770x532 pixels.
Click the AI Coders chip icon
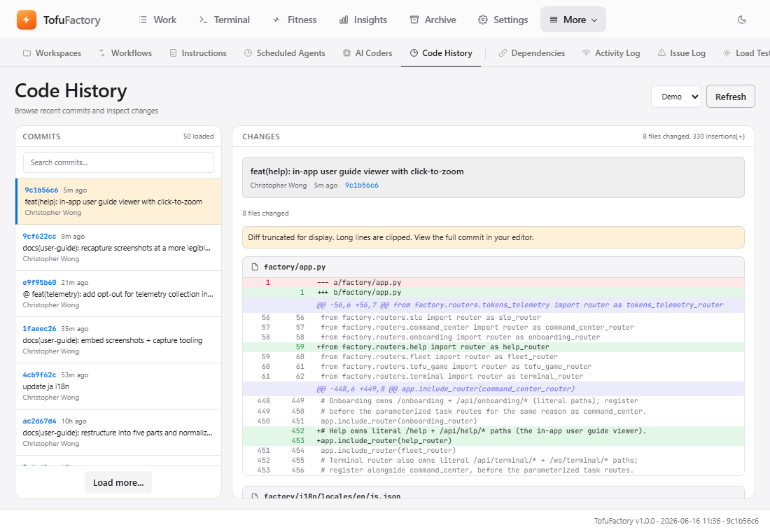click(x=346, y=53)
